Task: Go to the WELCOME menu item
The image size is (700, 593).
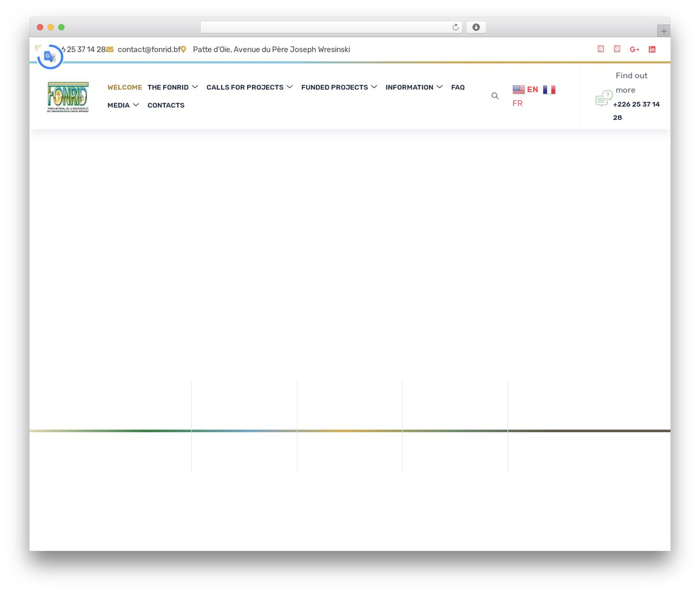Action: 125,88
